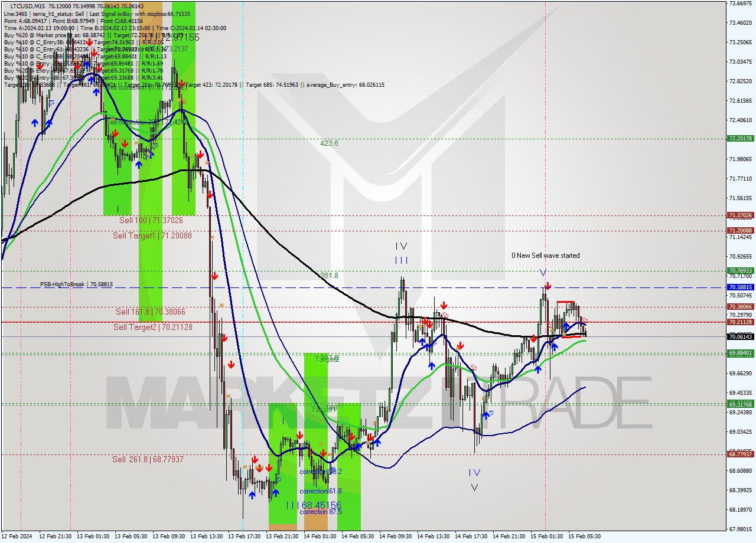
Task: Click the 'Sell Target2 | 70.21128' label
Action: point(153,327)
